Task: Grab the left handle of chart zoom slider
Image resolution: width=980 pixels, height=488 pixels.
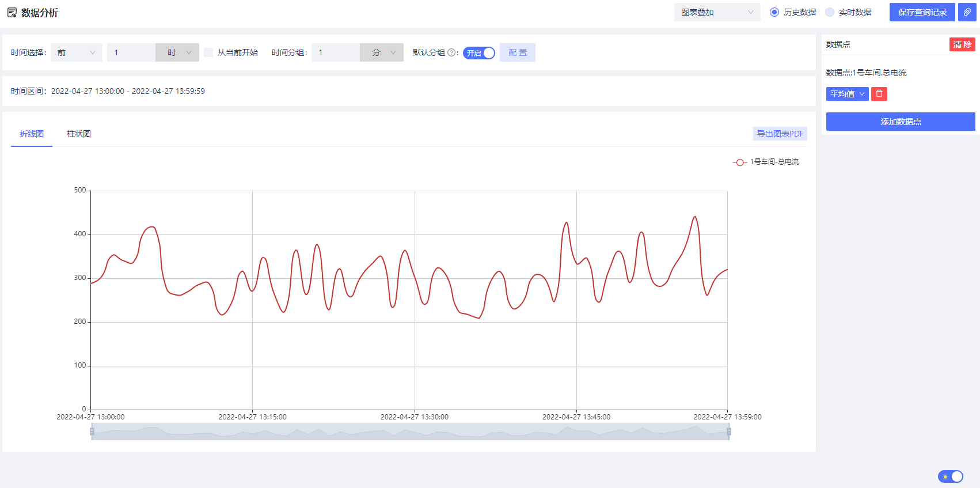Action: point(92,432)
